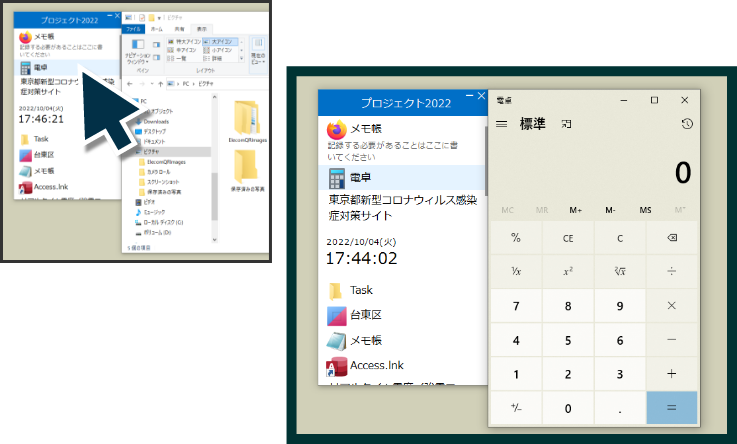Switch to 表示 tab in Explorer ribbon

pos(203,30)
